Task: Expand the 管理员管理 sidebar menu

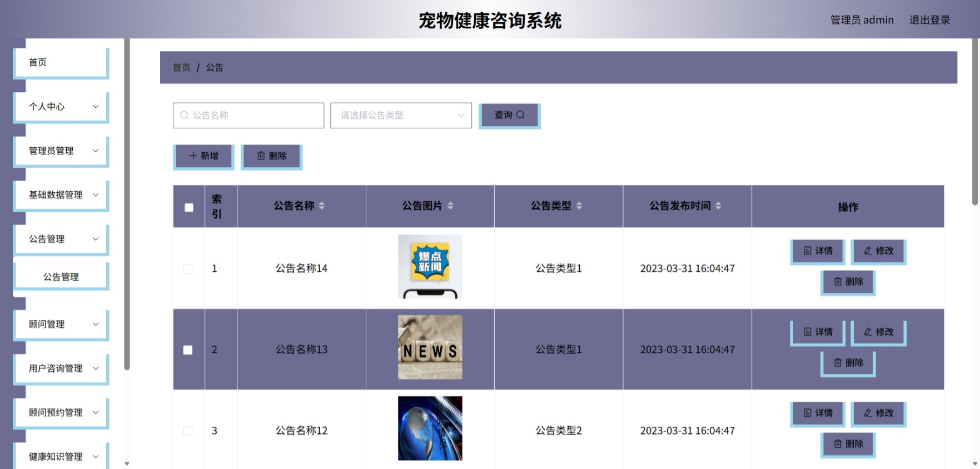Action: pos(61,151)
